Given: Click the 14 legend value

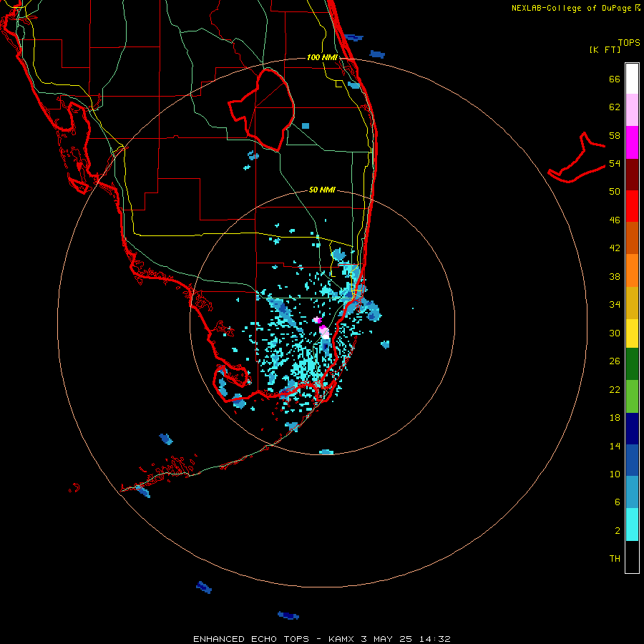Looking at the screenshot, I should 615,446.
